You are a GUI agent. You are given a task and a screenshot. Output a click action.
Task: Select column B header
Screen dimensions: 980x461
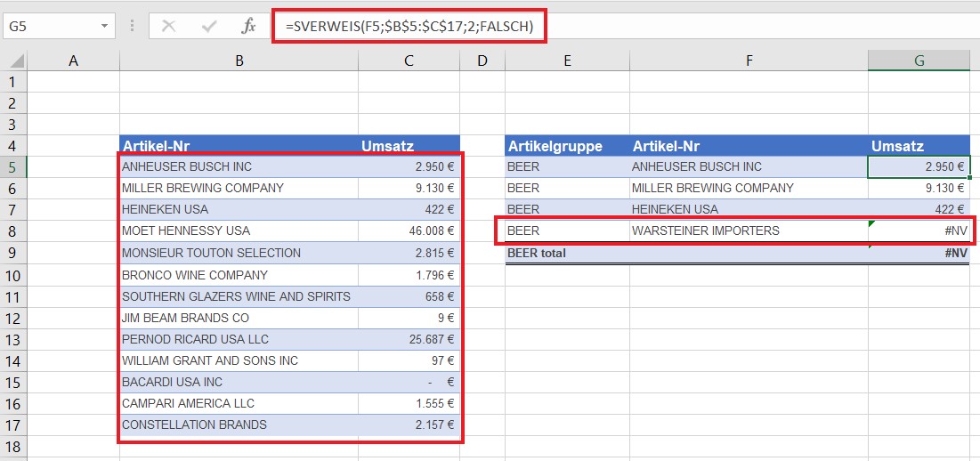[x=239, y=61]
